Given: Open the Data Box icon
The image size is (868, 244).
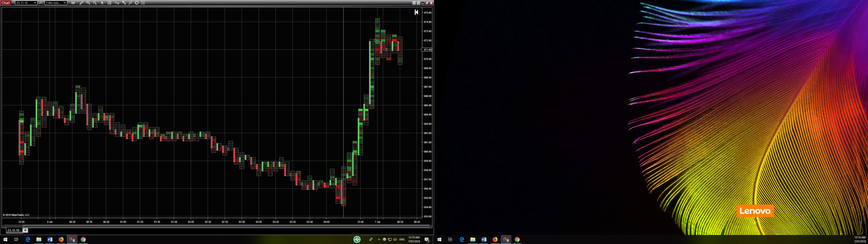Looking at the screenshot, I should coord(109,3).
